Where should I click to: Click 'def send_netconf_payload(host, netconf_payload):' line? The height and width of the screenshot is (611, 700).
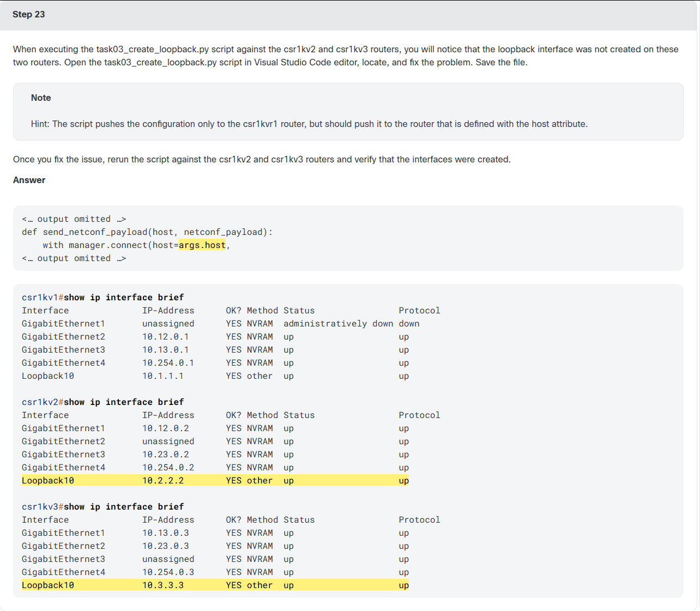pos(147,232)
